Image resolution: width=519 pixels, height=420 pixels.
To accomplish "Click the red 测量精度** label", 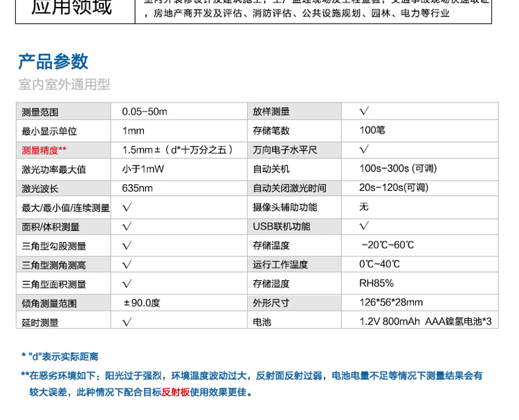I will (x=44, y=149).
